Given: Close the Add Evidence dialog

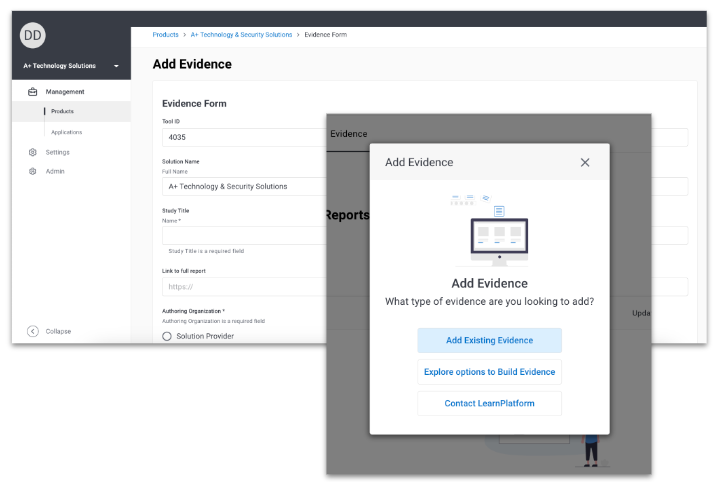Looking at the screenshot, I should point(585,162).
